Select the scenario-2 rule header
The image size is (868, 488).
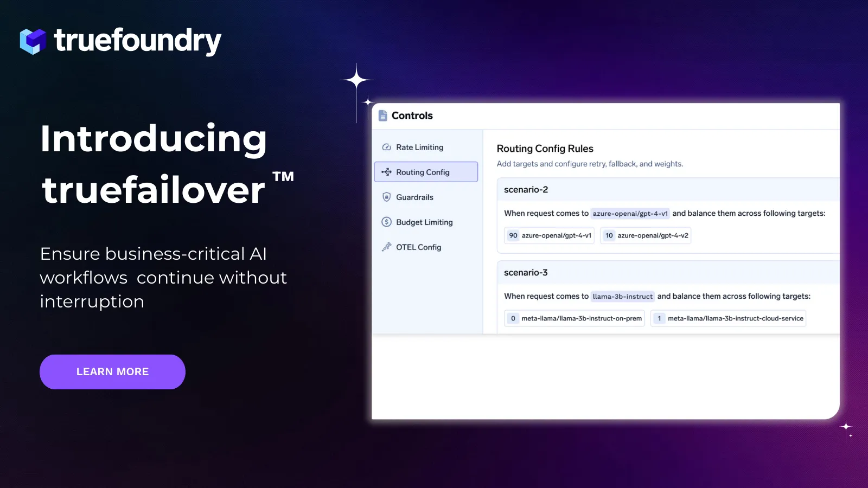pos(668,190)
